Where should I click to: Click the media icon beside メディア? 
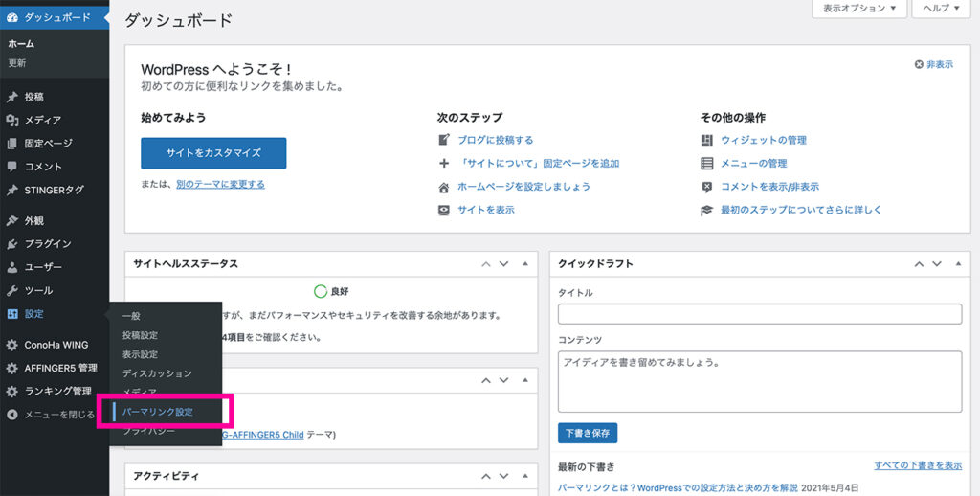pyautogui.click(x=11, y=120)
